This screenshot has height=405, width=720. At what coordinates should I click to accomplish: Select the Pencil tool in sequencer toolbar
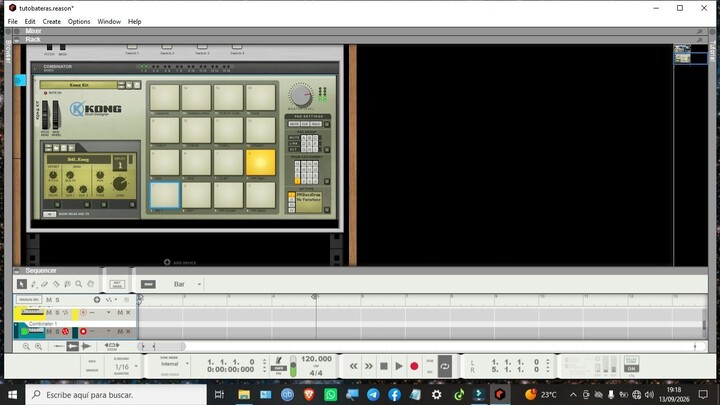(34, 284)
